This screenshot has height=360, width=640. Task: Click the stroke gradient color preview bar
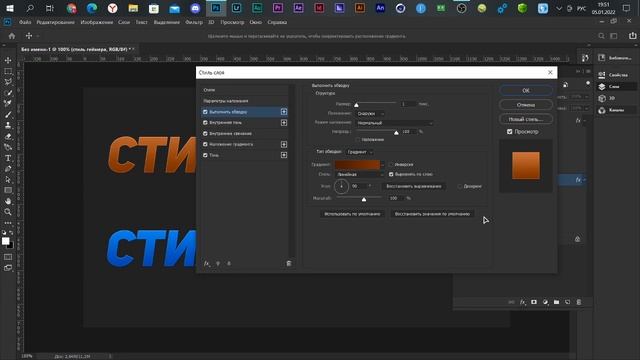(x=357, y=164)
